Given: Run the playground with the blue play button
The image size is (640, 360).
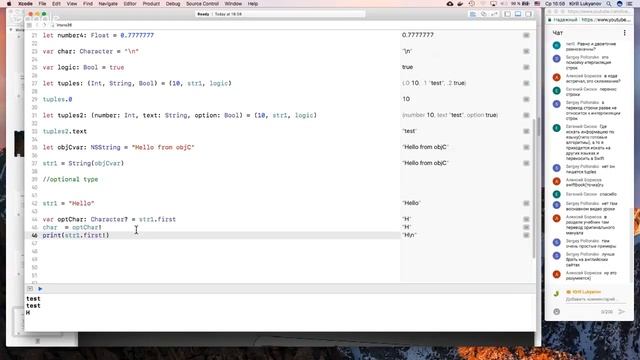Looking at the screenshot, I should [x=40, y=289].
